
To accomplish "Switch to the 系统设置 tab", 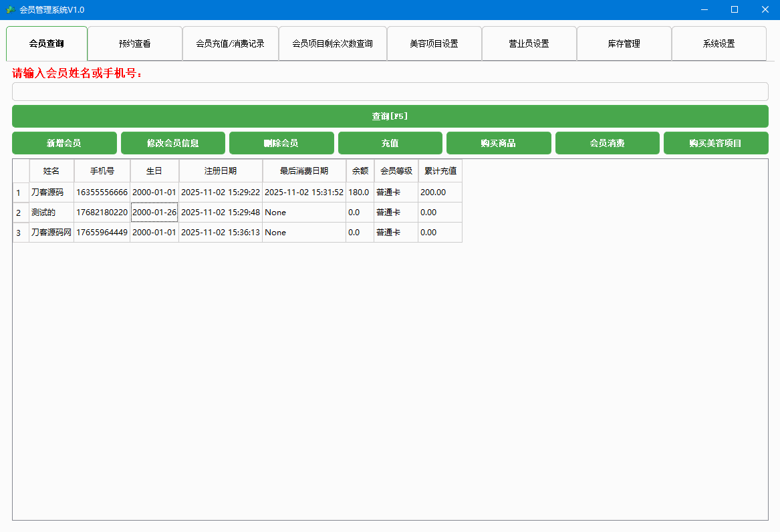I will [719, 43].
